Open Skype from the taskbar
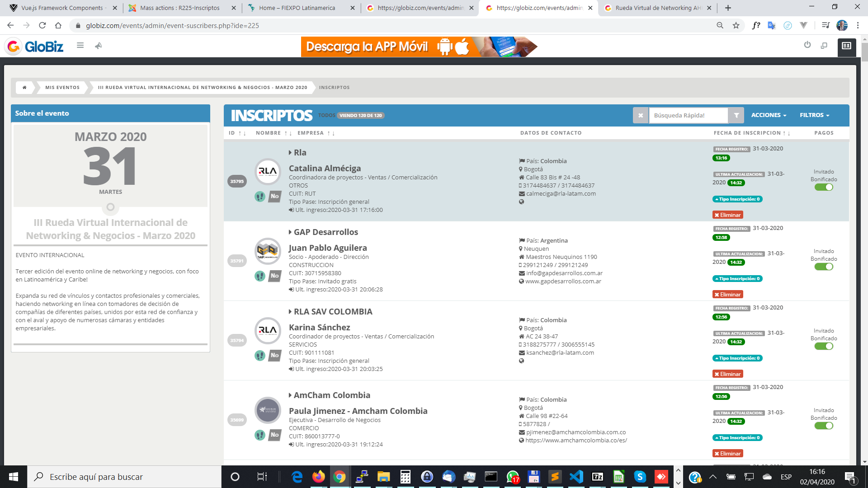The image size is (868, 488). tap(640, 477)
